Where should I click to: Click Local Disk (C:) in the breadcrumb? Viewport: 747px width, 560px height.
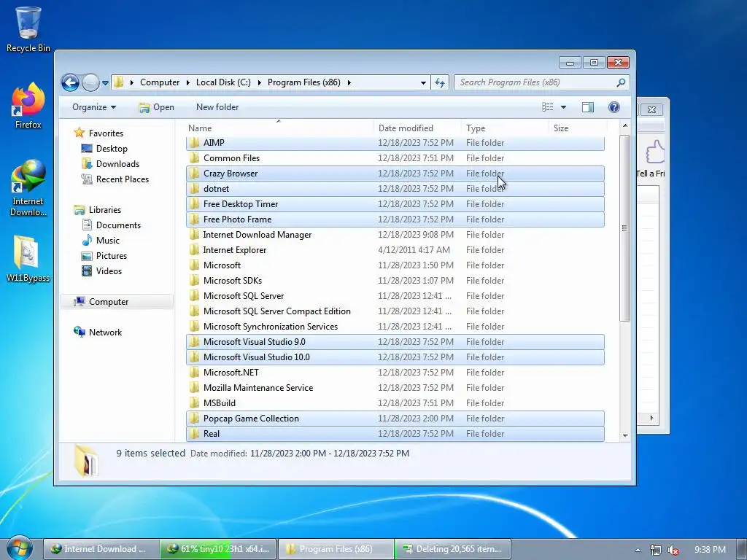pos(223,83)
